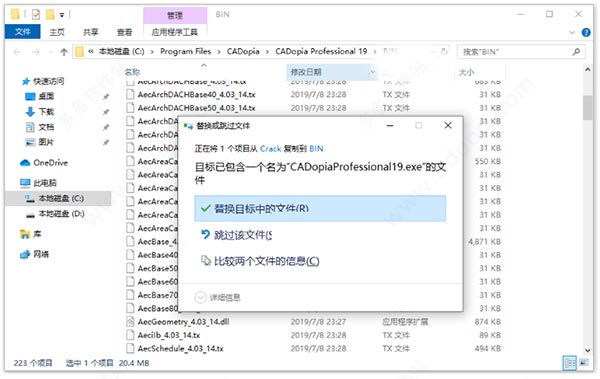The image size is (600, 379).
Task: Go up one folder level arrow
Action: coord(64,52)
